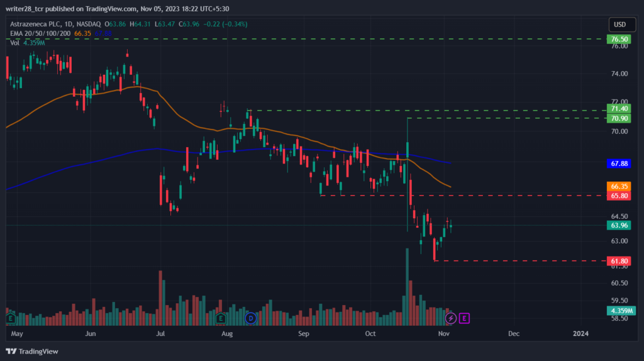Click the 71.40 resistance price label
The image size is (644, 361).
[619, 108]
